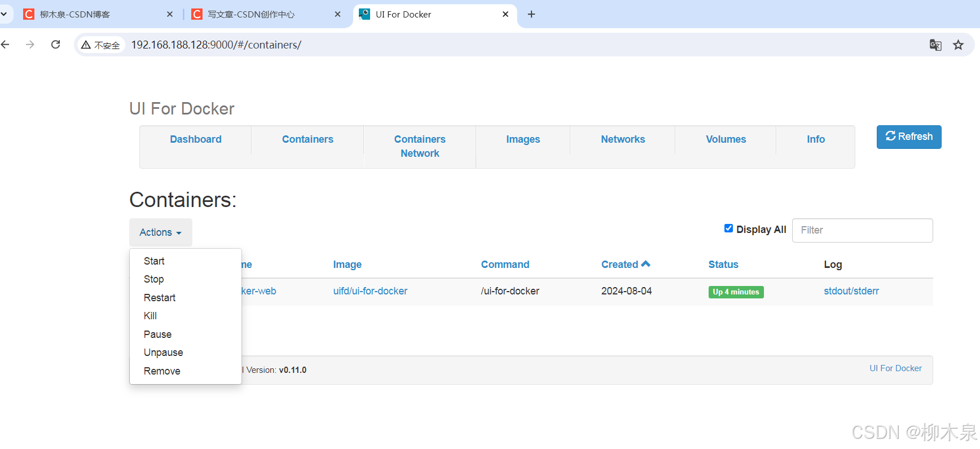This screenshot has width=980, height=449.
Task: Click the UI For Docker page title
Action: pyautogui.click(x=182, y=108)
